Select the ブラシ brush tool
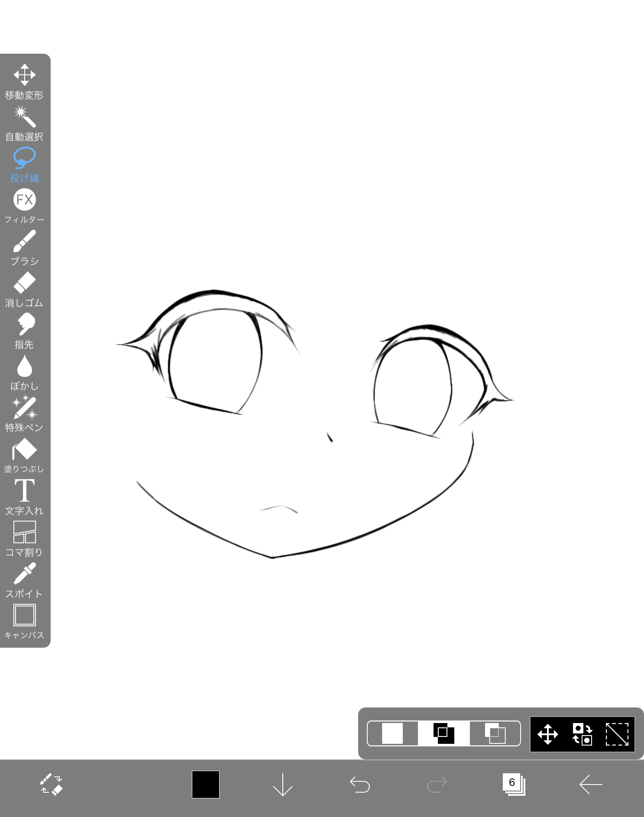The height and width of the screenshot is (817, 644). tap(24, 248)
